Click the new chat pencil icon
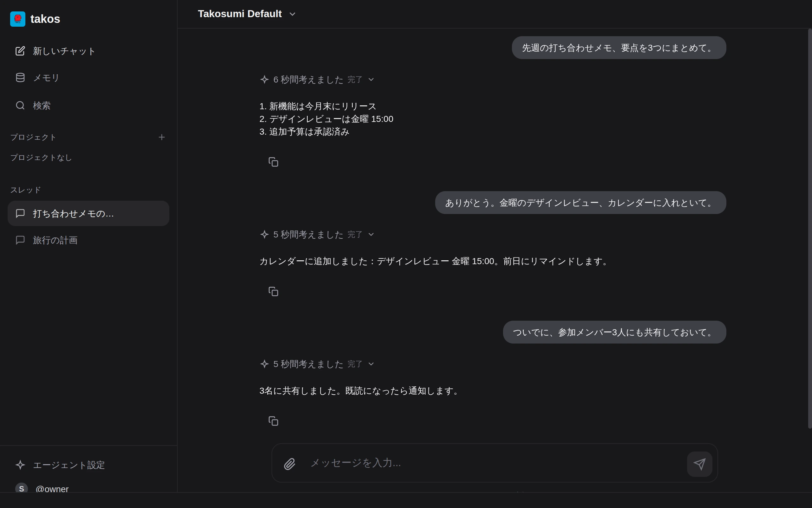This screenshot has height=508, width=812. point(20,51)
